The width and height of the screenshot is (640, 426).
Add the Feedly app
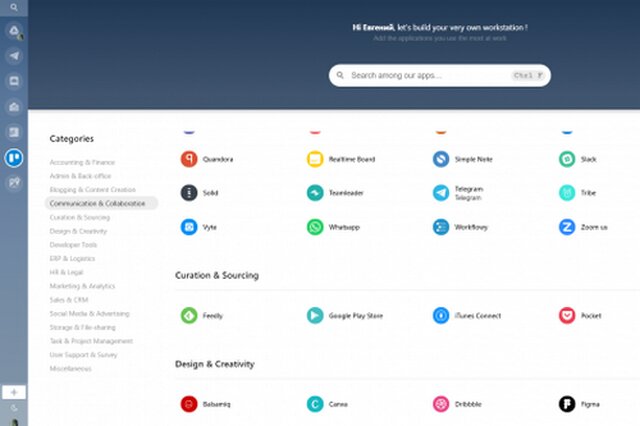(x=202, y=315)
